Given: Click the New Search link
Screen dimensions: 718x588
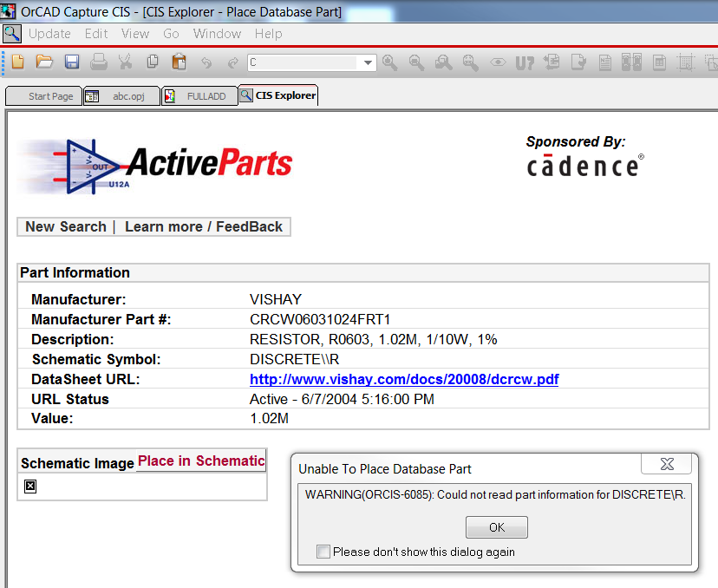Looking at the screenshot, I should (65, 226).
